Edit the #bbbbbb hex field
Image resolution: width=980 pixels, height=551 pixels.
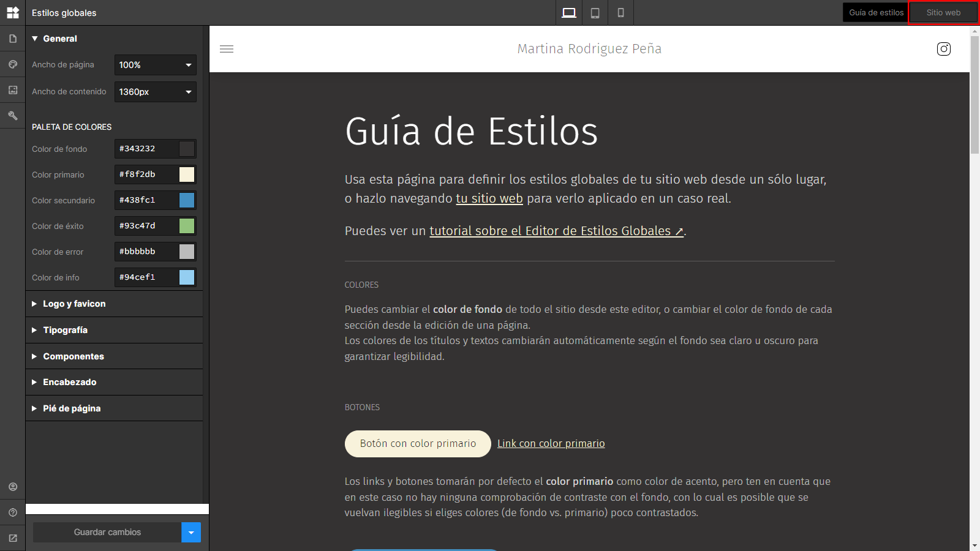click(x=146, y=252)
